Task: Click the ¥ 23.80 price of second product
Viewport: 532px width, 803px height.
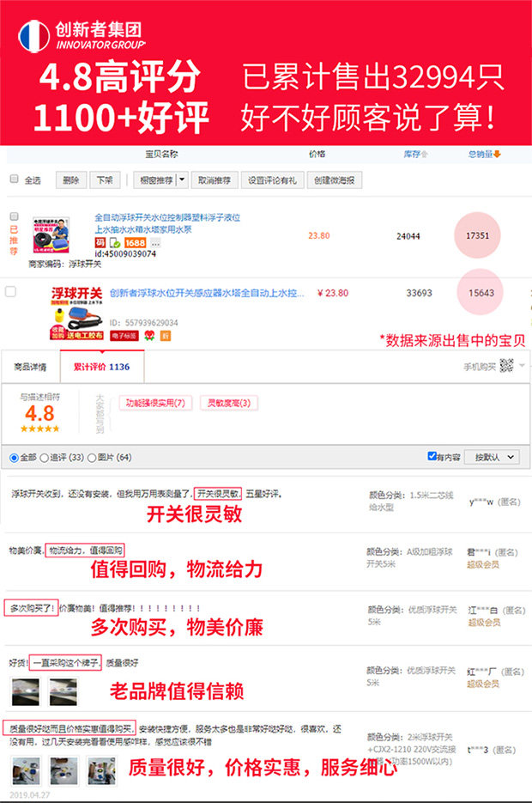Action: 333,293
